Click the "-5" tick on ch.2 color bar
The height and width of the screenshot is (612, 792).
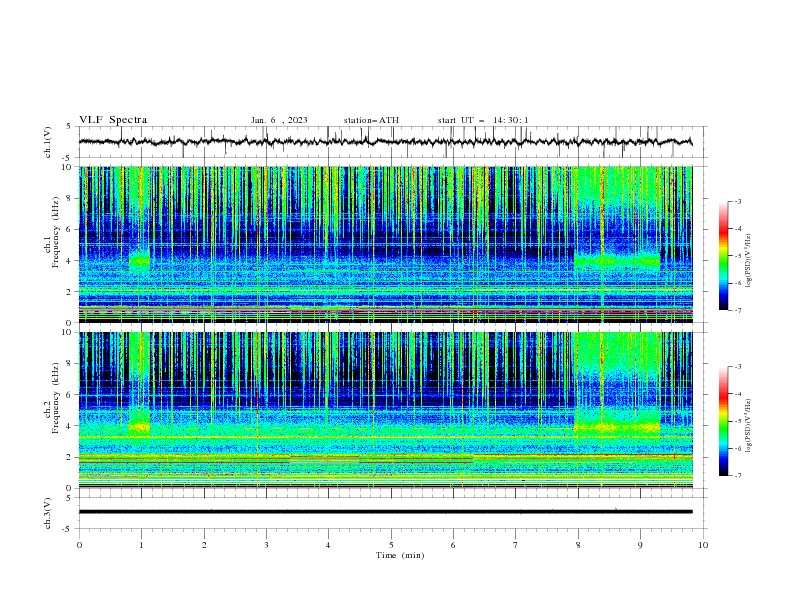(738, 421)
